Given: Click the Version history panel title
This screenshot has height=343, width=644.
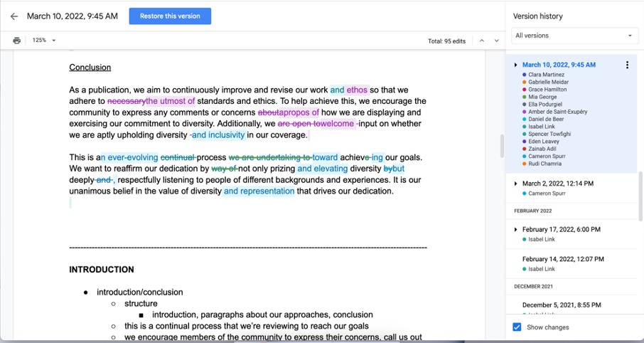Looking at the screenshot, I should coord(537,16).
